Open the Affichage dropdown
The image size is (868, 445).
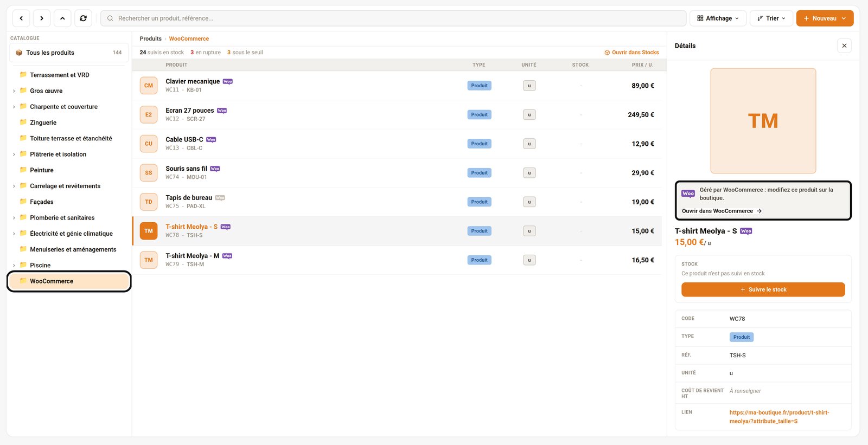718,18
